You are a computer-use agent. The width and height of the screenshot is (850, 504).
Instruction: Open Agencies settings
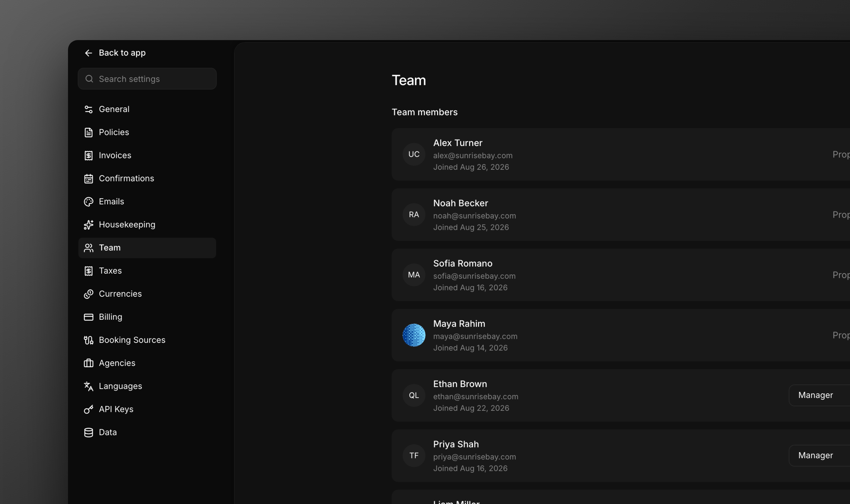tap(147, 363)
